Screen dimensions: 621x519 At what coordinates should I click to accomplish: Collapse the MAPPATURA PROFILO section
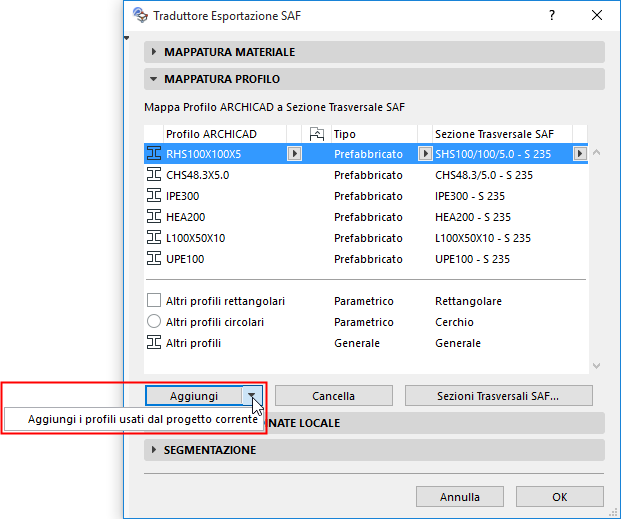[154, 79]
